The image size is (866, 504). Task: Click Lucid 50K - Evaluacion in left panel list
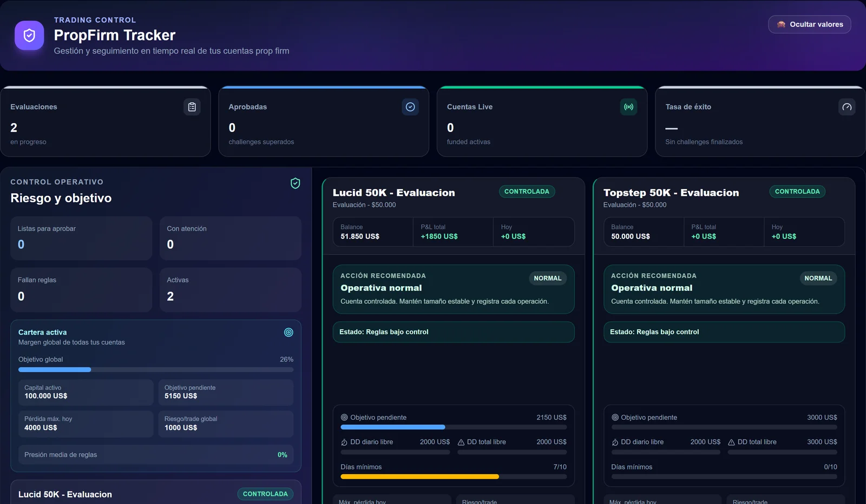pos(65,494)
